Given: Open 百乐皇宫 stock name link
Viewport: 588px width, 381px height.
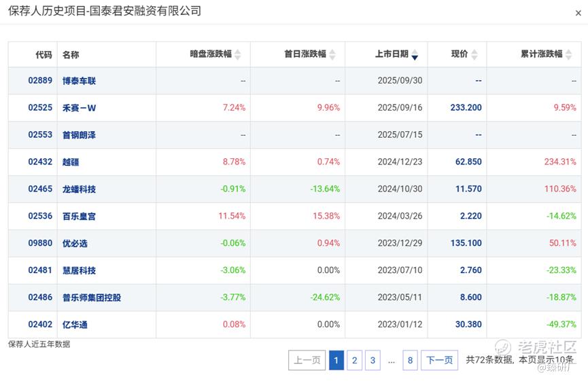Looking at the screenshot, I should (79, 216).
